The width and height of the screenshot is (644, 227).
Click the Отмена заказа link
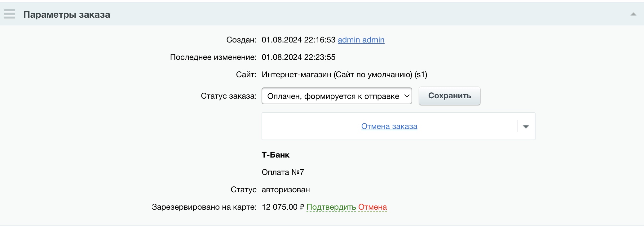(389, 127)
